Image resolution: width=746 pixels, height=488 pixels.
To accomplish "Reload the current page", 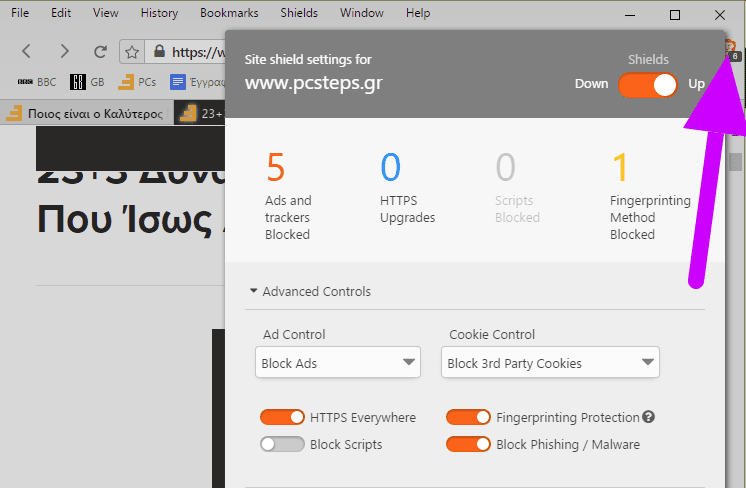I will point(100,51).
